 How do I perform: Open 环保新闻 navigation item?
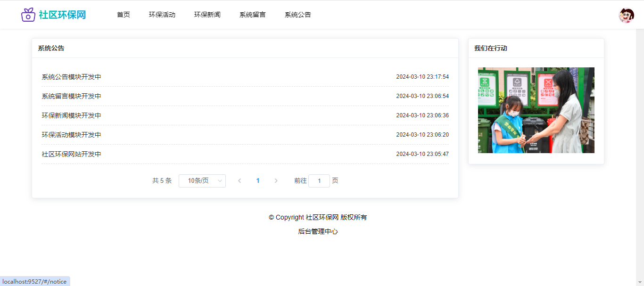tap(207, 15)
